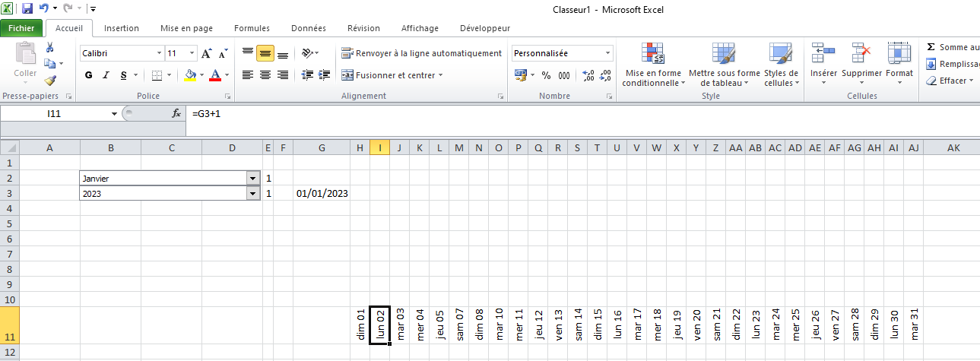Apply percent style format
This screenshot has width=980, height=361.
tap(545, 75)
